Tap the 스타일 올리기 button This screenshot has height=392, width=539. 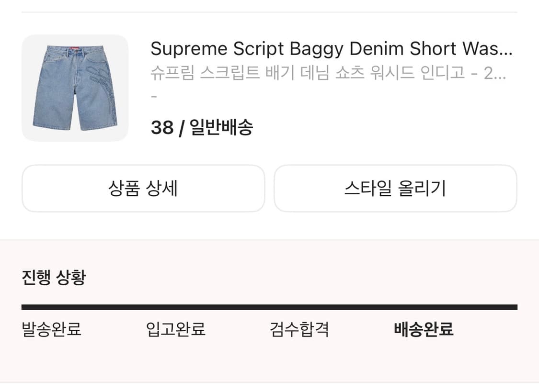(x=395, y=189)
